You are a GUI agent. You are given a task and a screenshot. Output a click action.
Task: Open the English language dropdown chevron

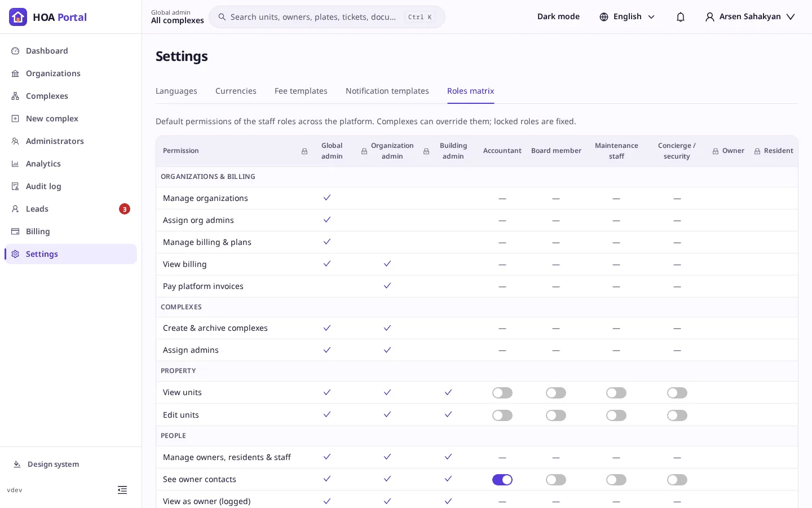(x=651, y=17)
